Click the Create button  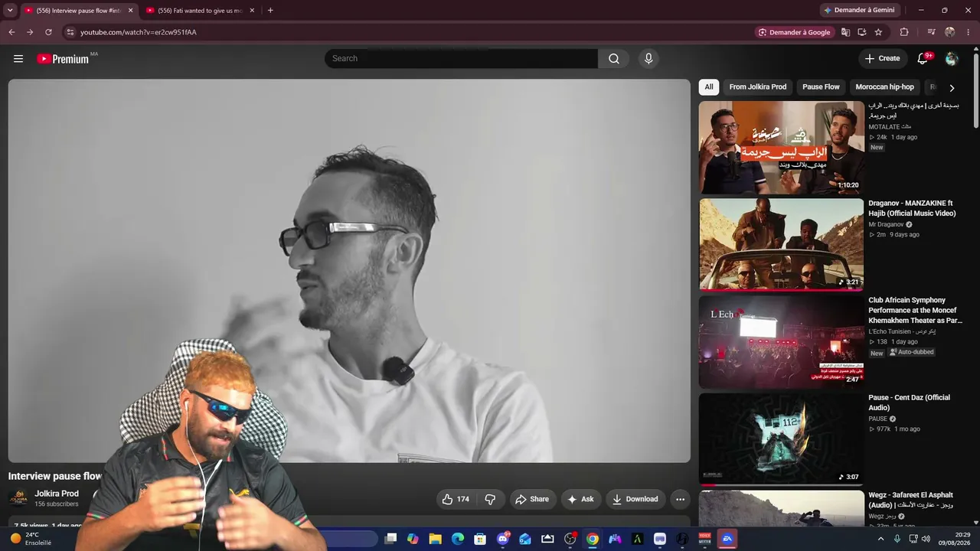pos(882,59)
